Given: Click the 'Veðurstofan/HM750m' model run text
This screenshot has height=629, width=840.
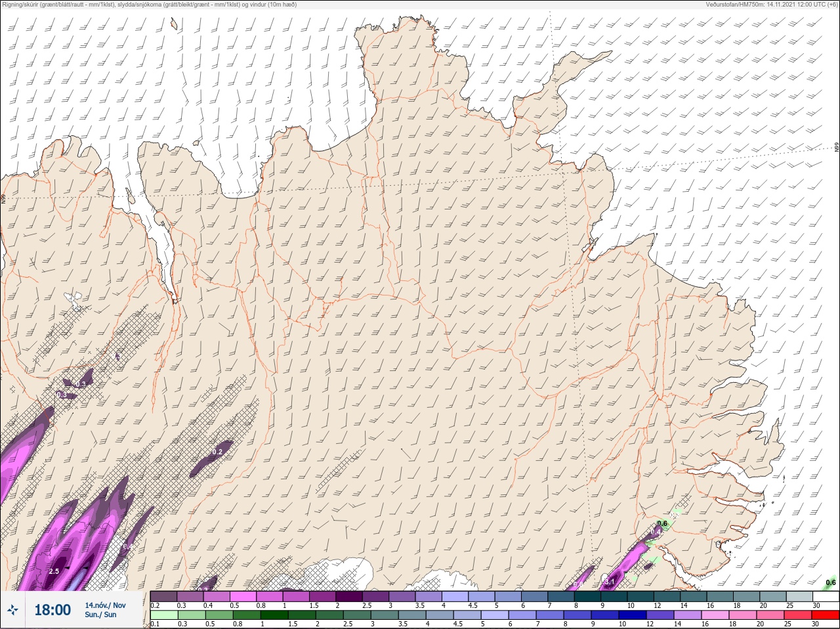Looking at the screenshot, I should click(x=771, y=5).
